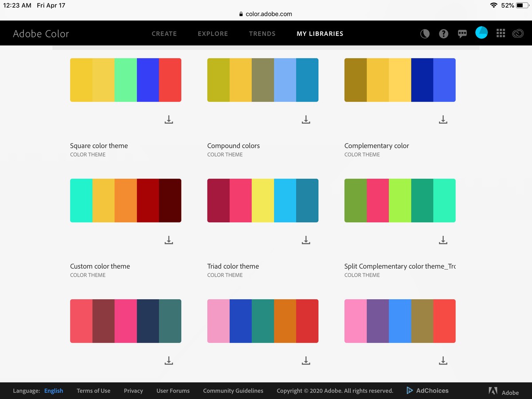Screen dimensions: 532x399
Task: Open the Creative Cloud icon
Action: pyautogui.click(x=518, y=33)
